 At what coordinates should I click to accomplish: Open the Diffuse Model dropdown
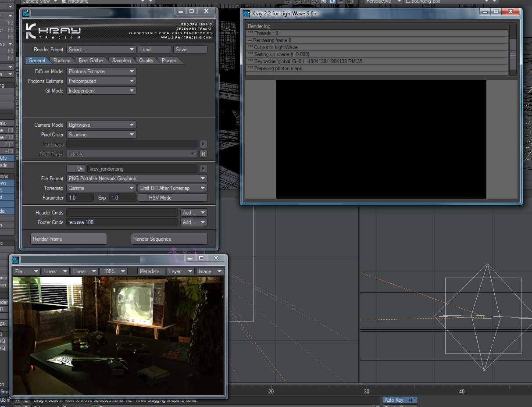coord(101,71)
